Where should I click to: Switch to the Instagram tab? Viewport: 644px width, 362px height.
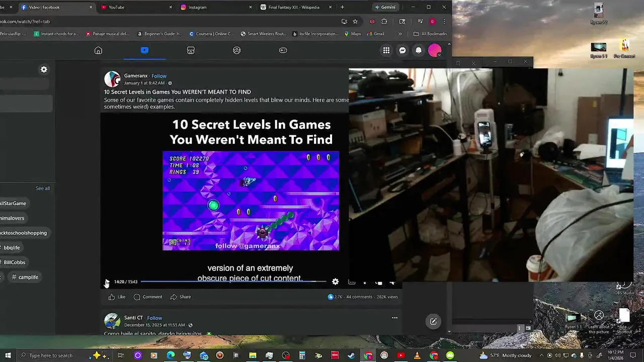pyautogui.click(x=216, y=7)
